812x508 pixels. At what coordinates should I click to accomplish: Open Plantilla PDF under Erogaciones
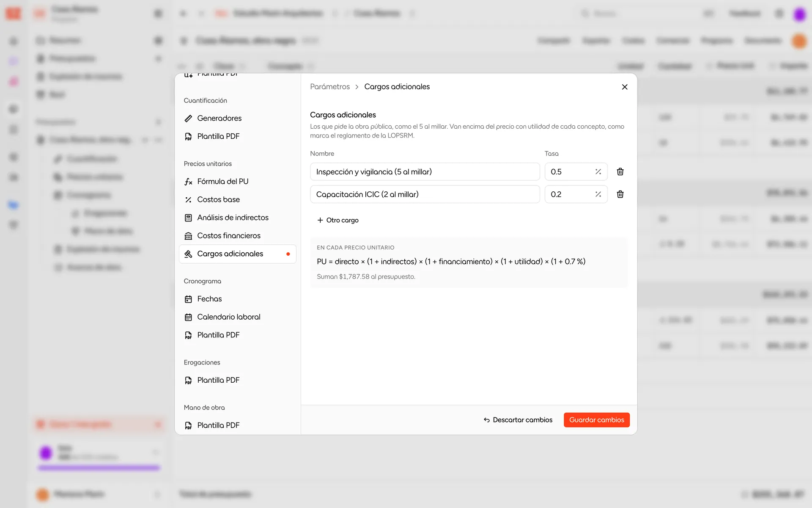coord(238,380)
